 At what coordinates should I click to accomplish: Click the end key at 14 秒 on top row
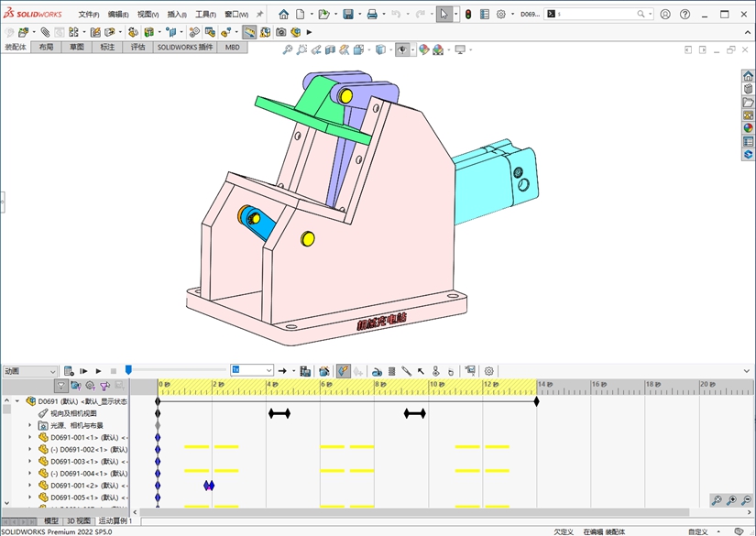[537, 401]
